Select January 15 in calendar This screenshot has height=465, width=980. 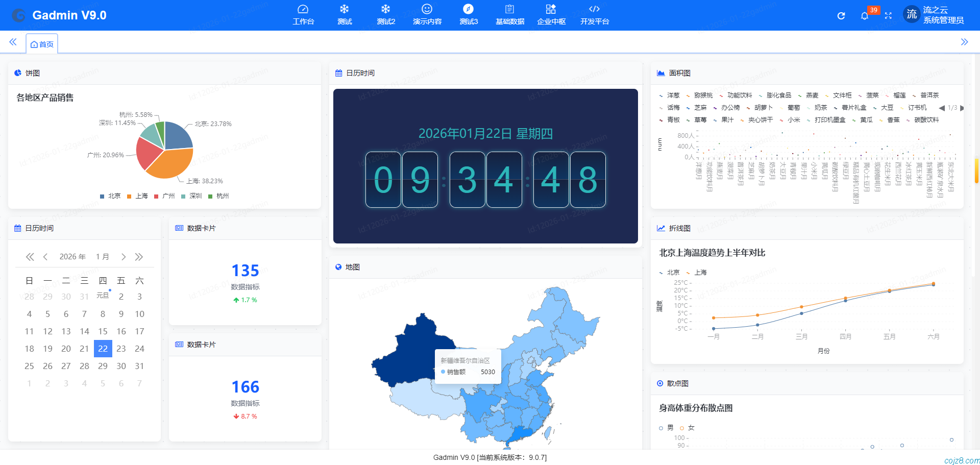(x=103, y=331)
